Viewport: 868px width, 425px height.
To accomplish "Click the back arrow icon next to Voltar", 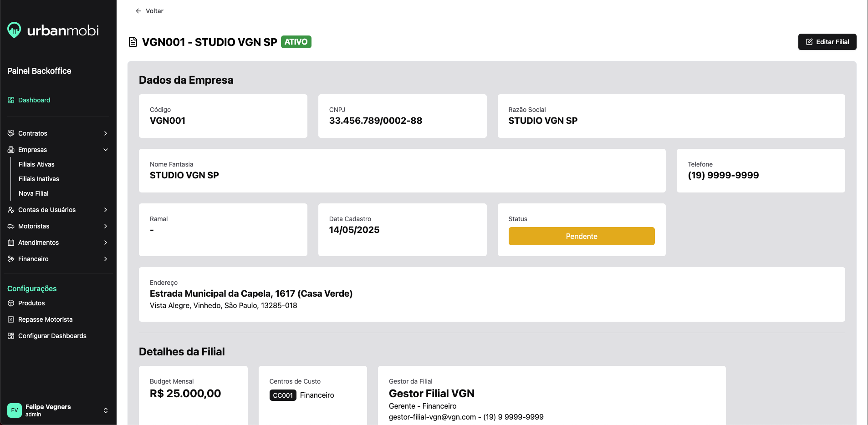I will [138, 11].
